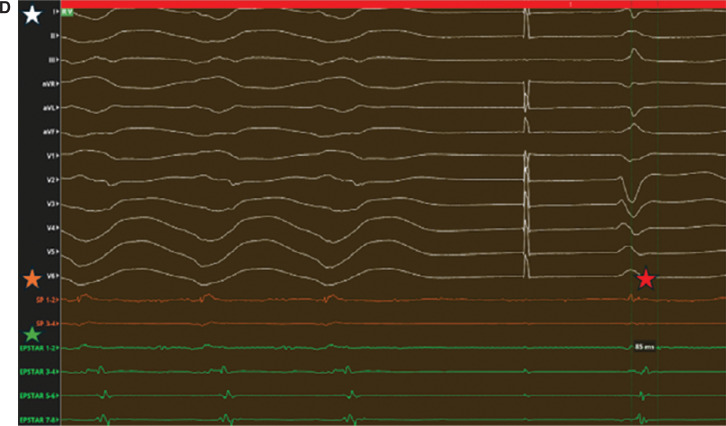Toggle the SP 3-4 channel
This screenshot has width=726, height=426.
[x=44, y=323]
